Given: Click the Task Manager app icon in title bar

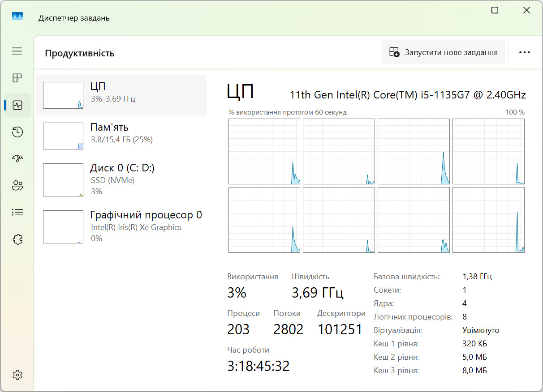Looking at the screenshot, I should [x=17, y=17].
